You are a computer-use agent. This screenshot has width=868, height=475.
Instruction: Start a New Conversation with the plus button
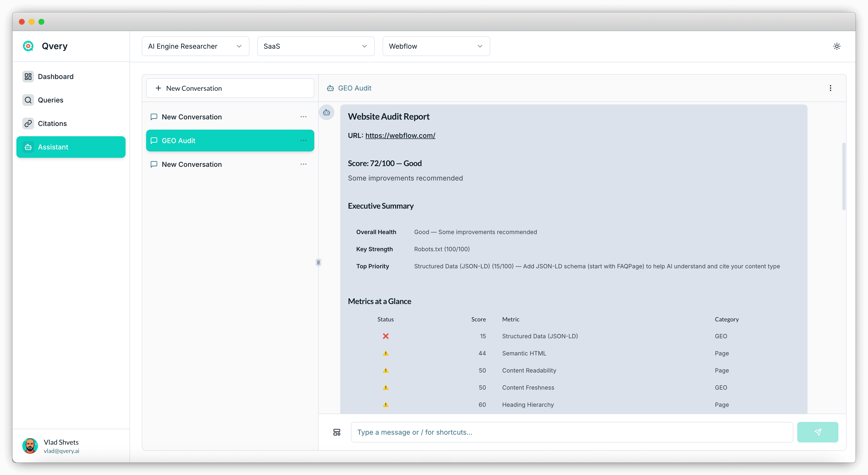(x=230, y=88)
